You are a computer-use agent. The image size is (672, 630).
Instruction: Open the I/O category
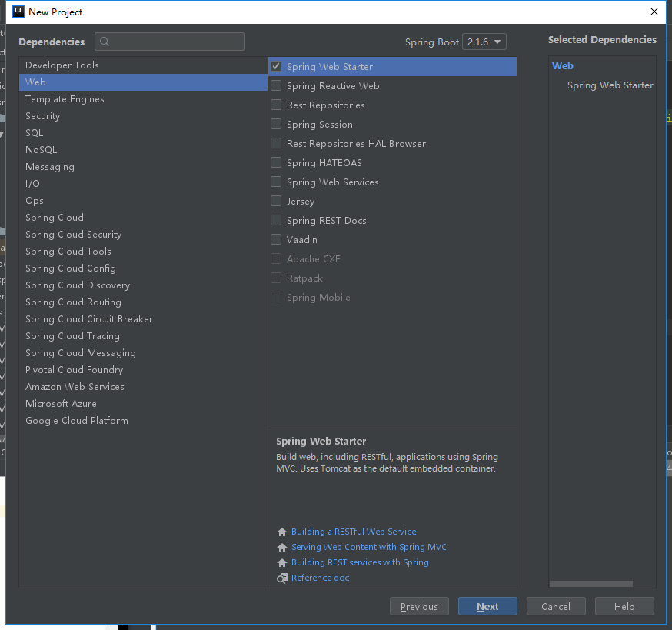click(143, 184)
